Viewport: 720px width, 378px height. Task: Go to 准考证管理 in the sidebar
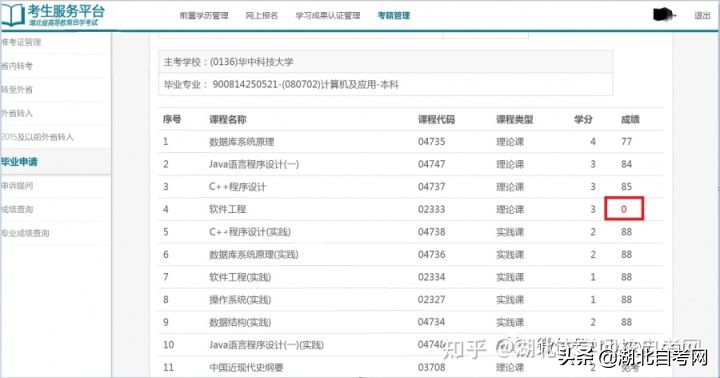coord(21,42)
